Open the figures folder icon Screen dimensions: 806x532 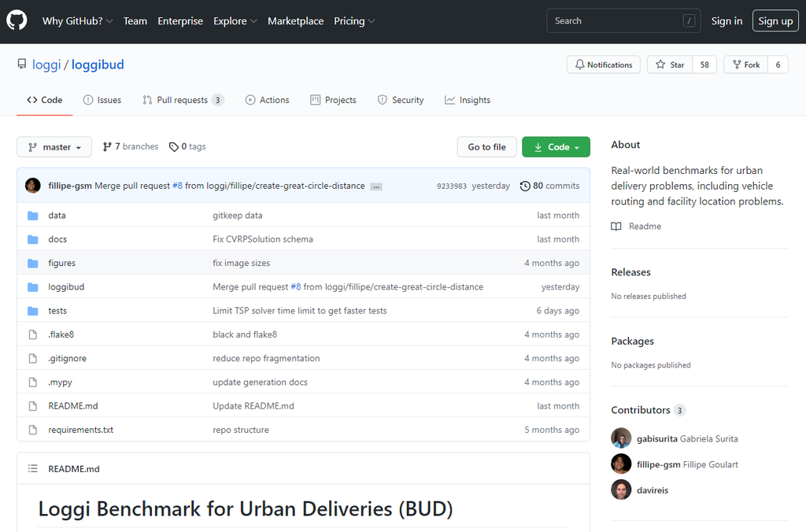[x=33, y=263]
